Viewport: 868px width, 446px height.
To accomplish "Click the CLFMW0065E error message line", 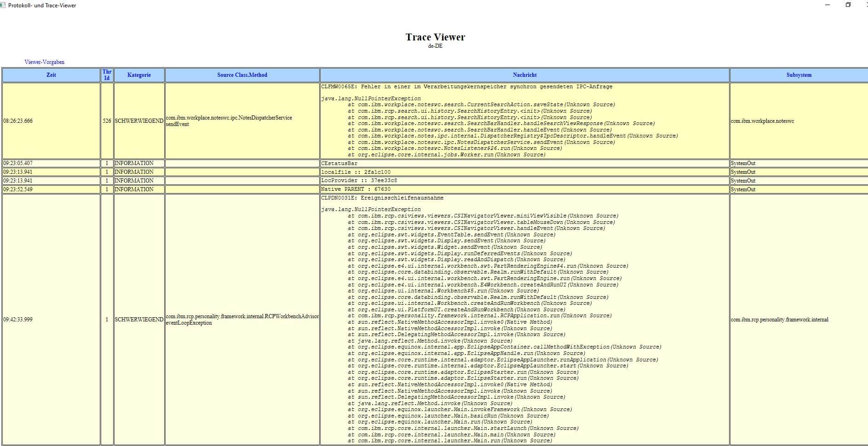I will pos(466,86).
